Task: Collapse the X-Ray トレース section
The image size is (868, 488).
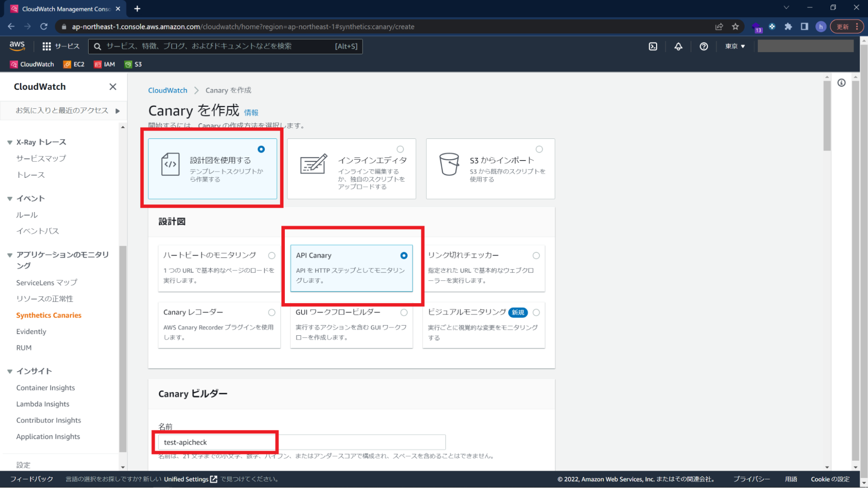Action: (10, 142)
